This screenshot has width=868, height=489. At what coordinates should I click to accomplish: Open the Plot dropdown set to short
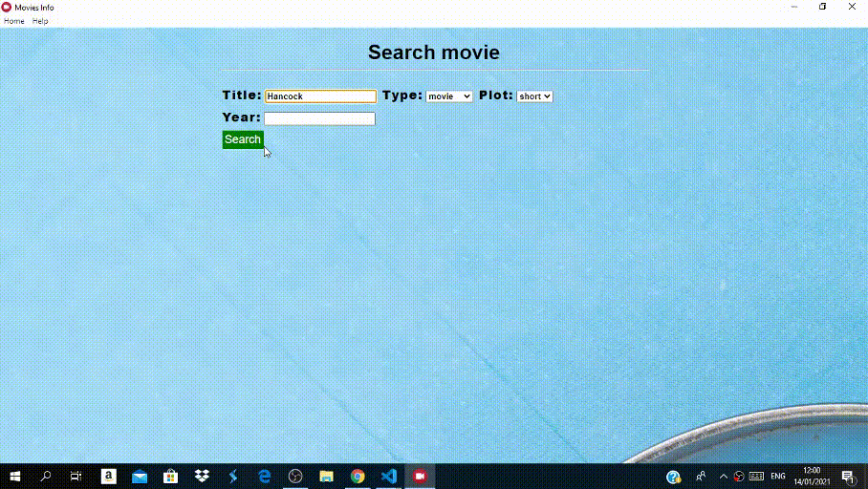(x=534, y=96)
